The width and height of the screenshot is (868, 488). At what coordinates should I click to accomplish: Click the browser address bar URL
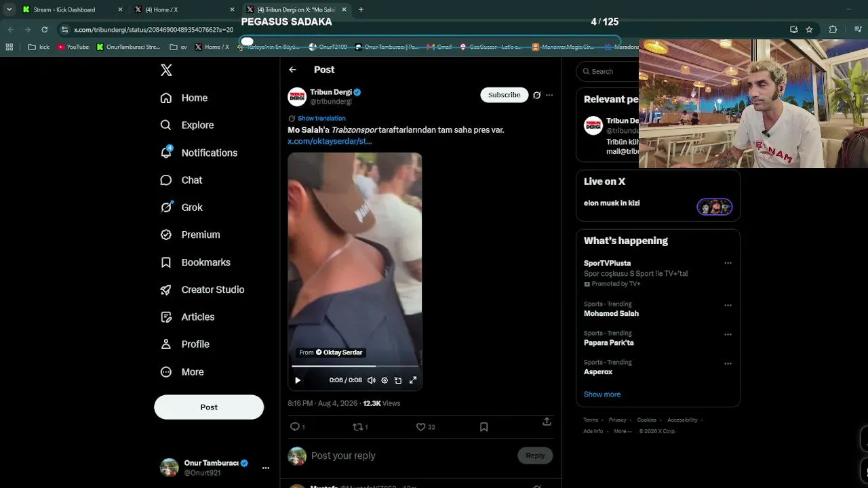coord(153,29)
